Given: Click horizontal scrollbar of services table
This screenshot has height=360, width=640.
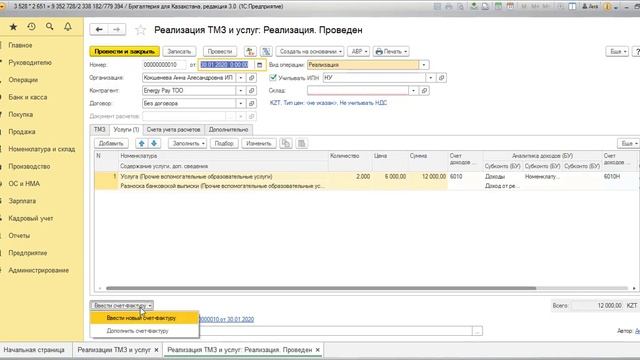Looking at the screenshot, I should tap(321, 288).
